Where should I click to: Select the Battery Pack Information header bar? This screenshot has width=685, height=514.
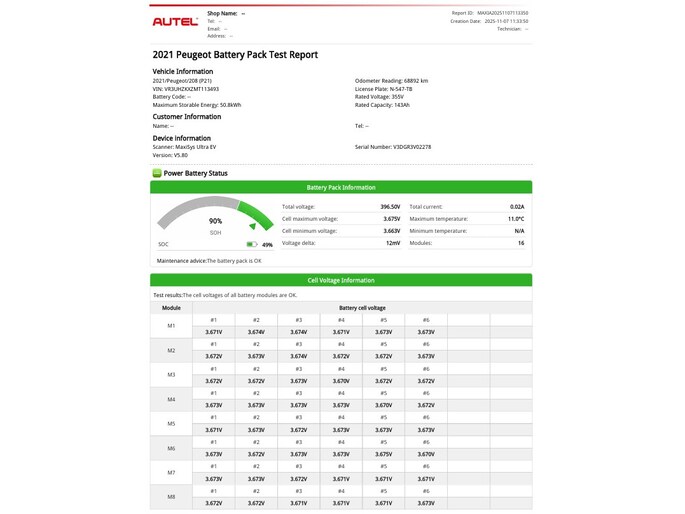341,187
